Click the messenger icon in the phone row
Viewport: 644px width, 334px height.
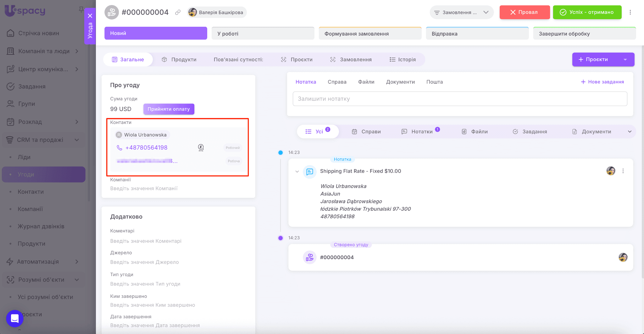click(x=201, y=148)
